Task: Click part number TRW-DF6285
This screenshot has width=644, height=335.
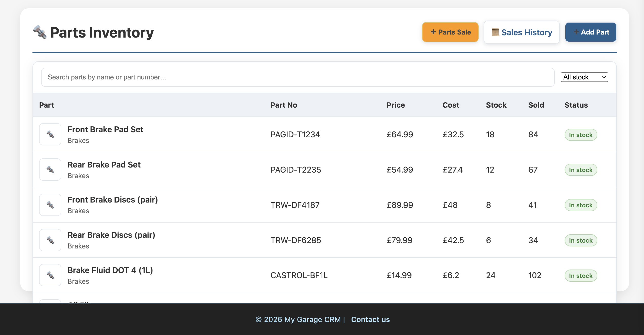Action: [x=296, y=240]
